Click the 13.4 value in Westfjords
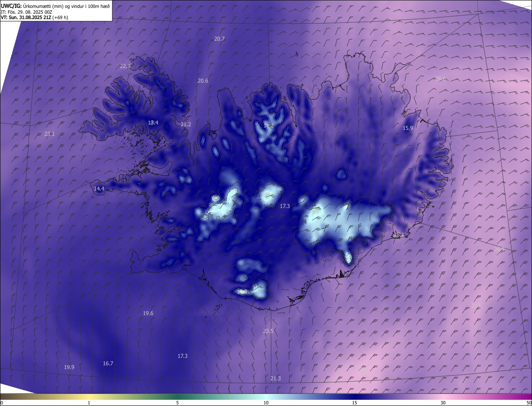The image size is (532, 406). (153, 122)
